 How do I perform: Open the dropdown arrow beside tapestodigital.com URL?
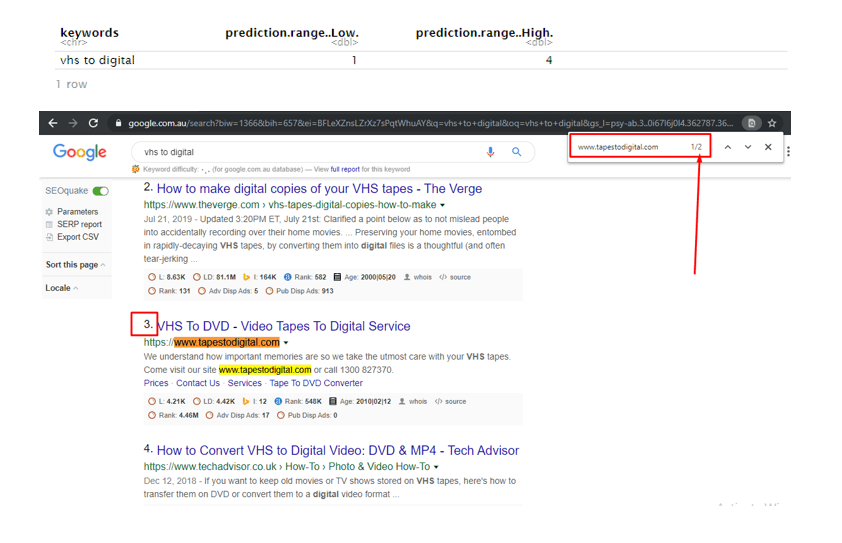(x=286, y=343)
